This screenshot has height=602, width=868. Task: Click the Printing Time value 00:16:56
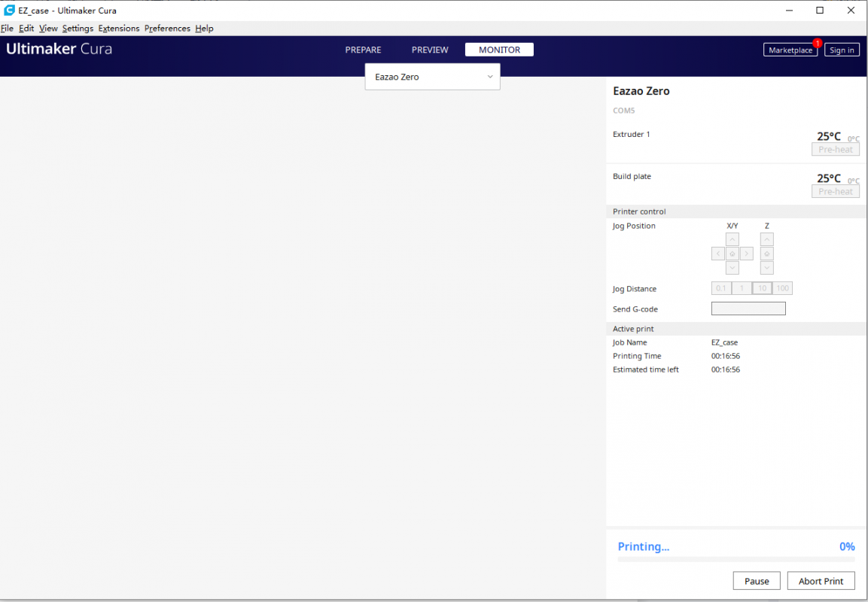tap(726, 357)
